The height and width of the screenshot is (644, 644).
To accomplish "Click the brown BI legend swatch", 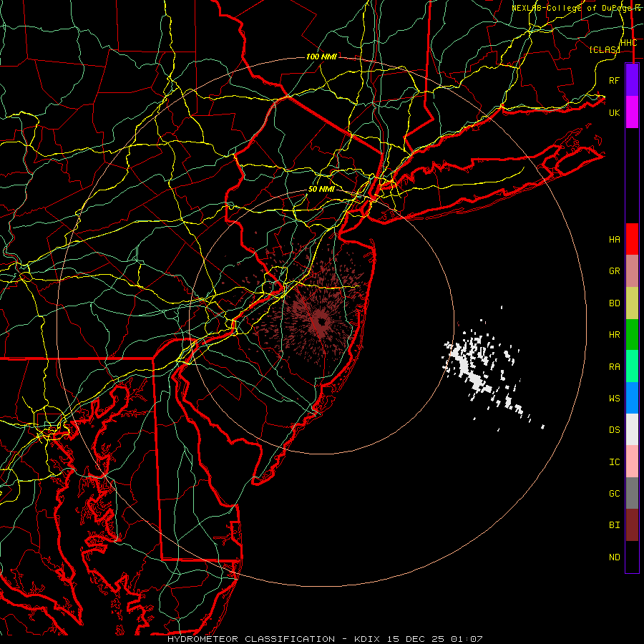I will 632,525.
